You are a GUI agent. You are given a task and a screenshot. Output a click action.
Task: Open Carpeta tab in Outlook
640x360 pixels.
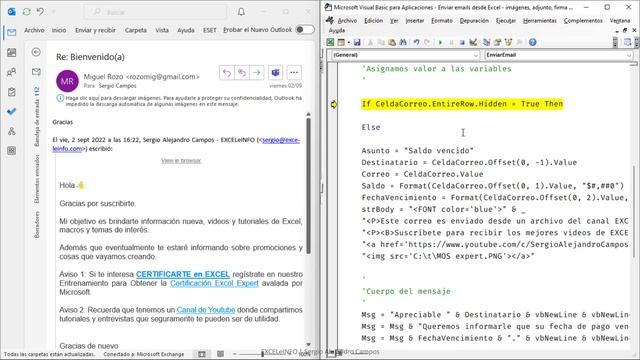136,30
